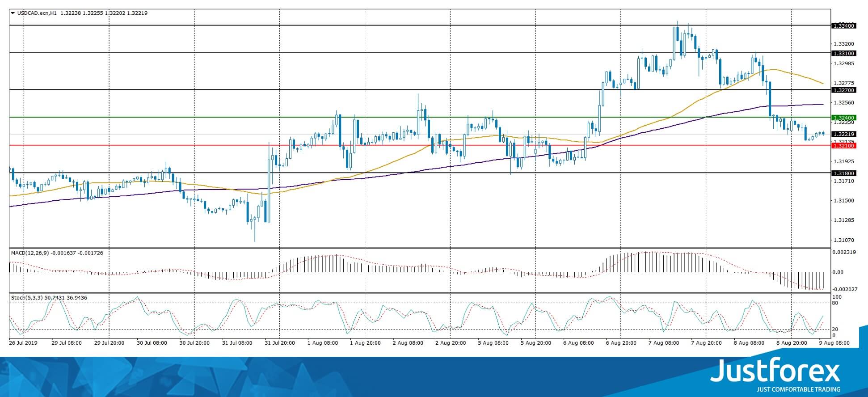The height and width of the screenshot is (397, 868).
Task: Click the 31 Jul 20:00 time axis label
Action: pos(280,343)
